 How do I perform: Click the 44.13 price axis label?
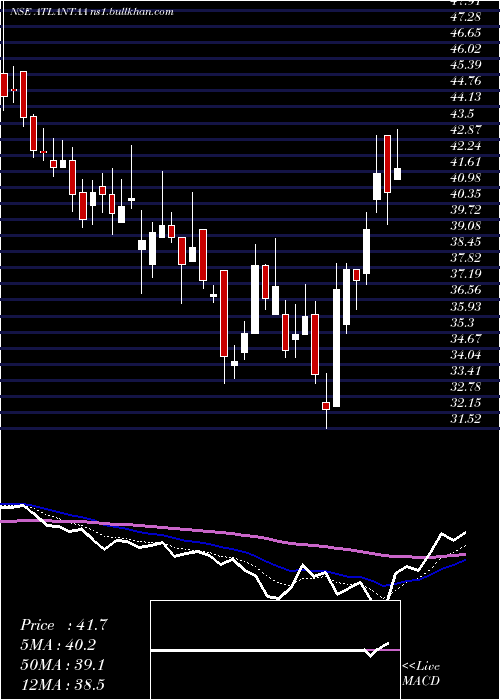pos(466,97)
